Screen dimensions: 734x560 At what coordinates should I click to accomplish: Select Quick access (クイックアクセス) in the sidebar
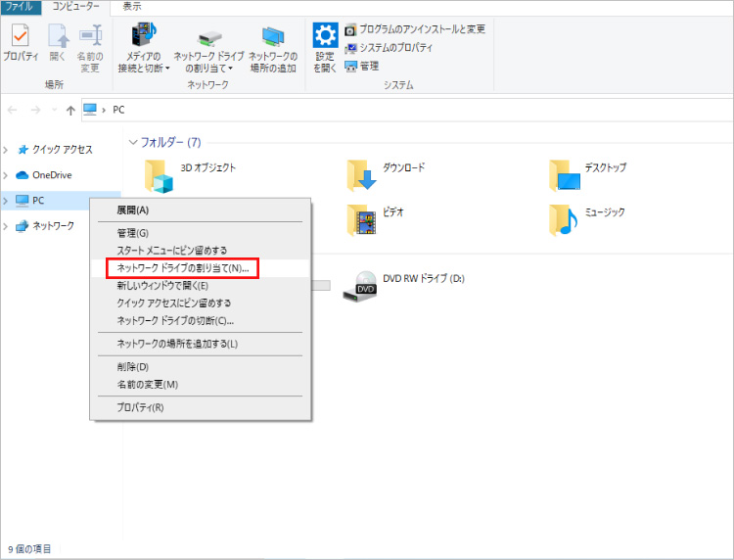point(55,150)
